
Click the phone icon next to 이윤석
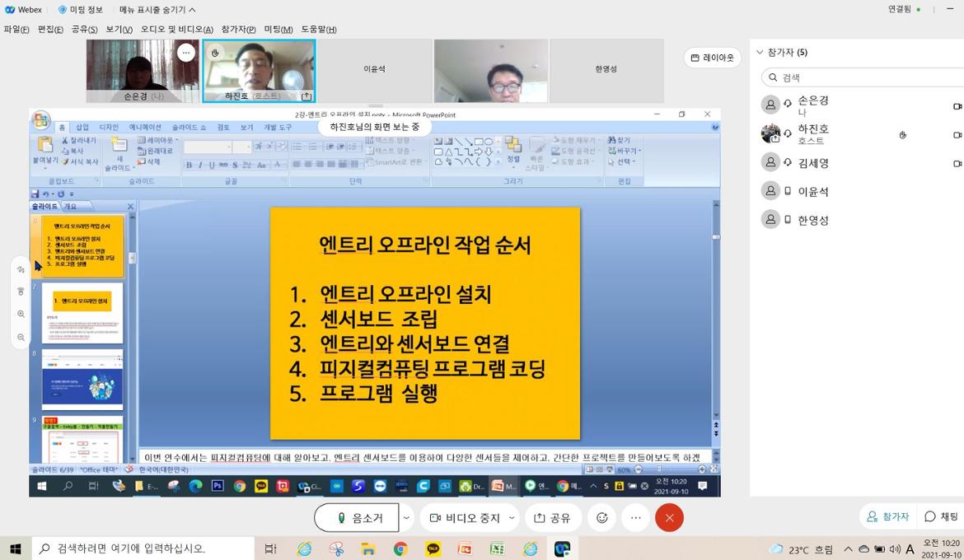788,191
